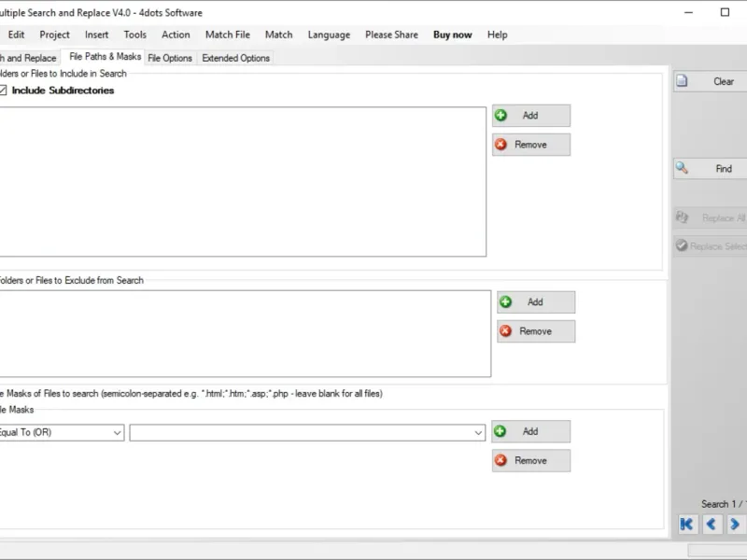This screenshot has width=747, height=560.
Task: Go to first search with skip-back arrow
Action: pyautogui.click(x=687, y=525)
